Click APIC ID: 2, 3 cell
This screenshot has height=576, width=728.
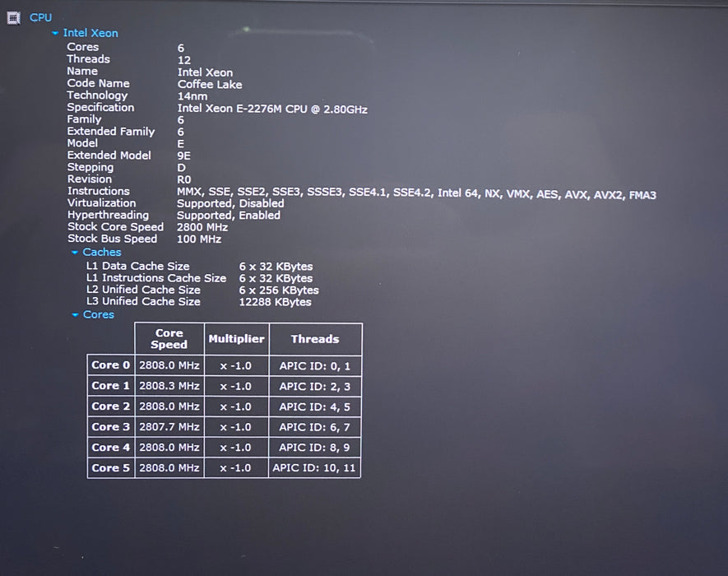point(315,386)
